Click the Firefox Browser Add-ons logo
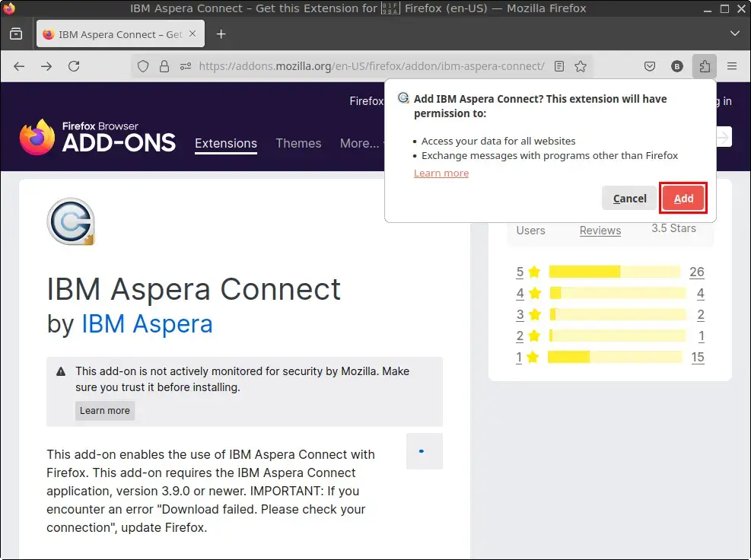The width and height of the screenshot is (751, 560). [97, 137]
